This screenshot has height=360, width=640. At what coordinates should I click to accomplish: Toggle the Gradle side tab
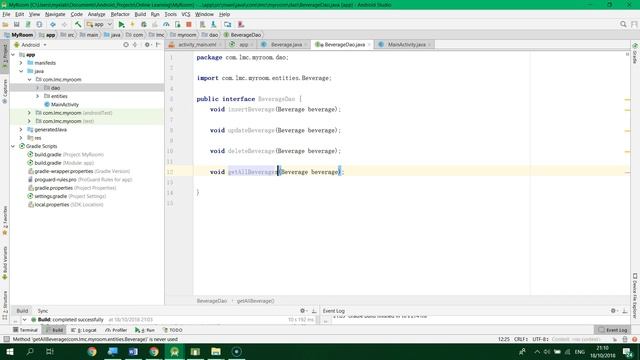[x=635, y=53]
